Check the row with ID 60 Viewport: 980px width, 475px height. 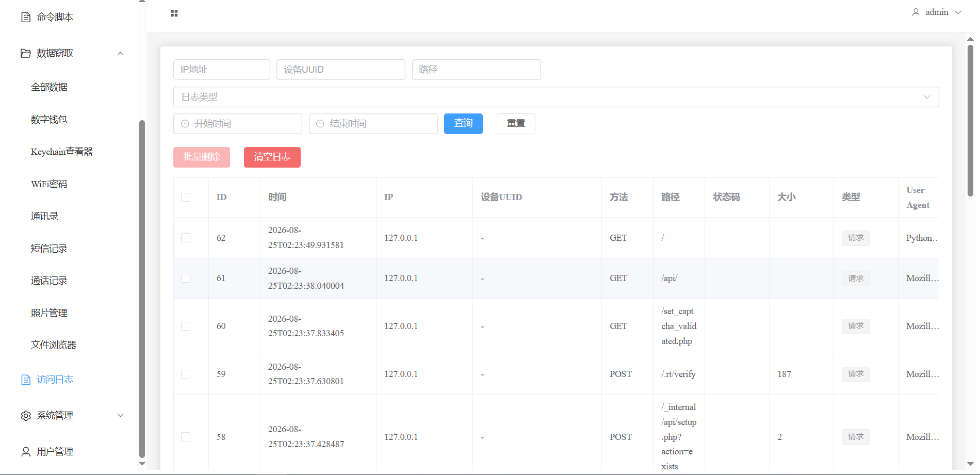pyautogui.click(x=186, y=326)
